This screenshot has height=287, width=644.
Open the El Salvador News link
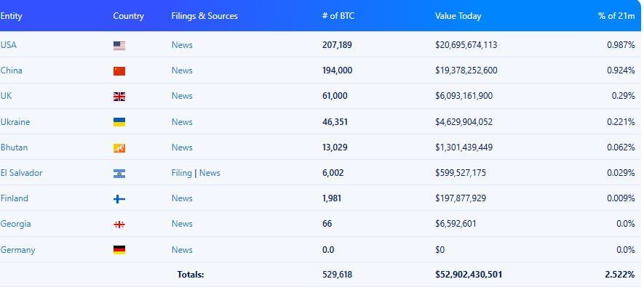tap(210, 173)
